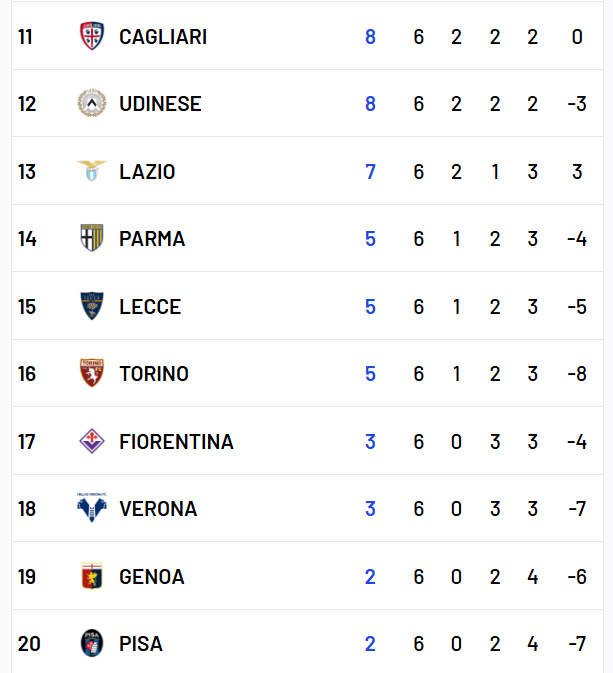Open the CAGLIARI team link
The width and height of the screenshot is (613, 673).
[163, 37]
